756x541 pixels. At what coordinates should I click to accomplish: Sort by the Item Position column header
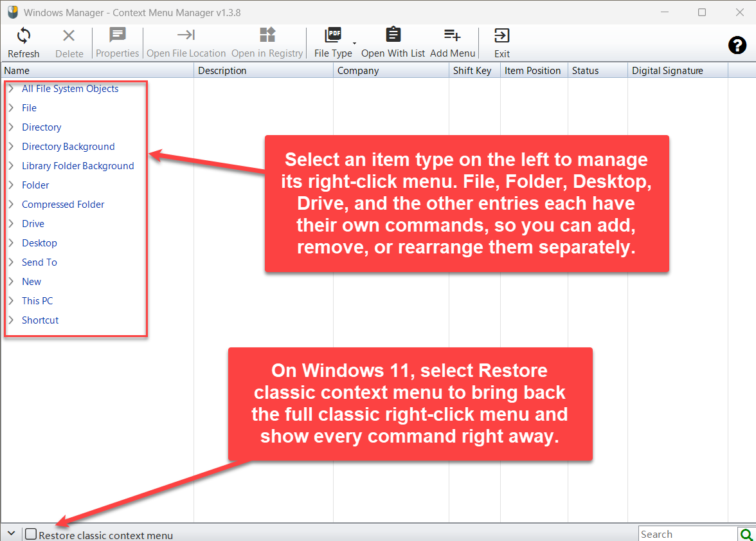[x=534, y=71]
